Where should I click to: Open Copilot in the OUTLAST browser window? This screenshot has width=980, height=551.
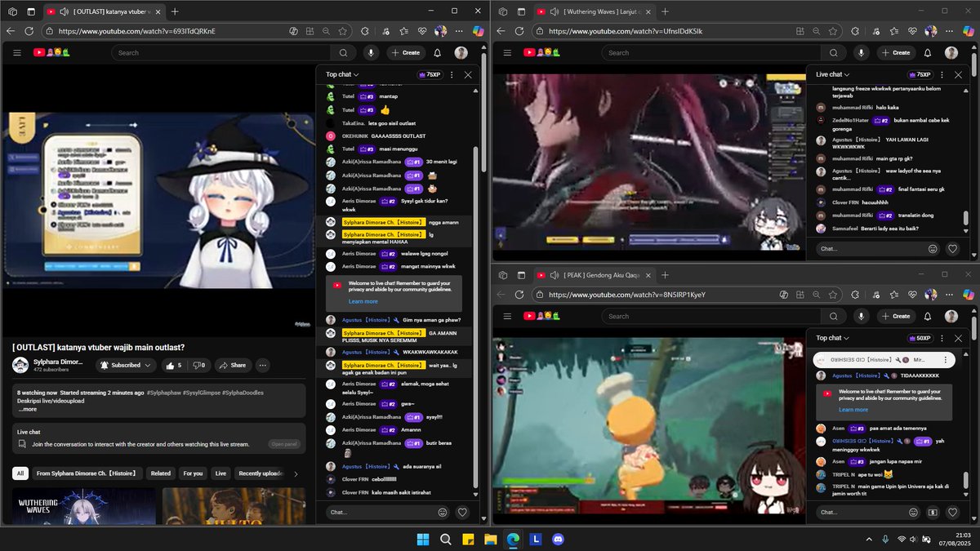(478, 31)
